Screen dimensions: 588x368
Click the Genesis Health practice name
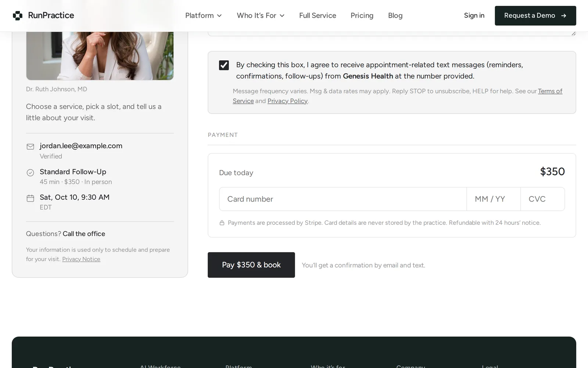(x=368, y=76)
